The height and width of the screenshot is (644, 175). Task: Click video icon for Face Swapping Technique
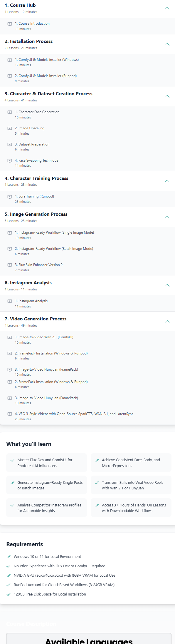pos(10,161)
